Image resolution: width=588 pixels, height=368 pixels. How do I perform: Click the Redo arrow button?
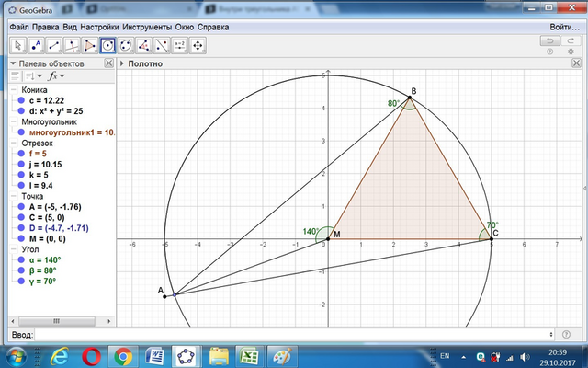pos(571,40)
